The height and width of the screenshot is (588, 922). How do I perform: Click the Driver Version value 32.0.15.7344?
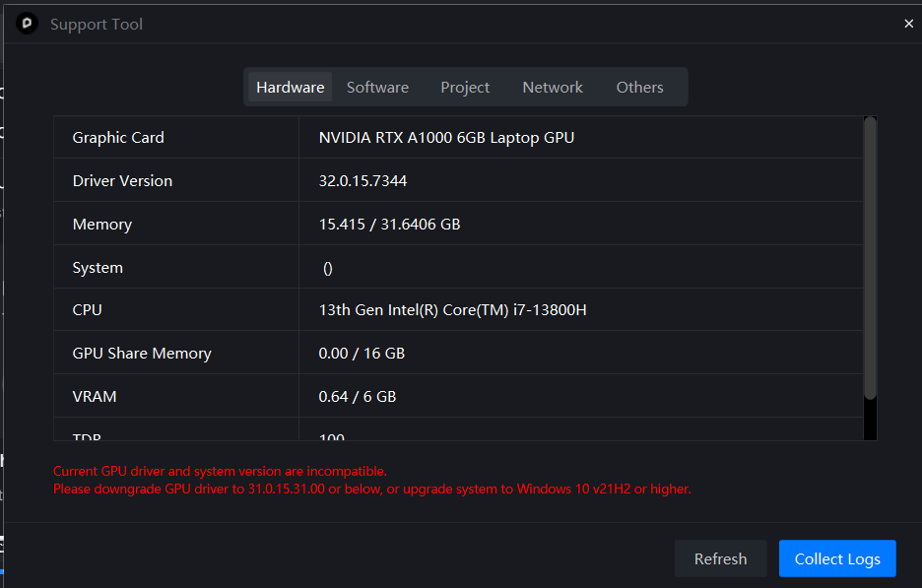(362, 181)
